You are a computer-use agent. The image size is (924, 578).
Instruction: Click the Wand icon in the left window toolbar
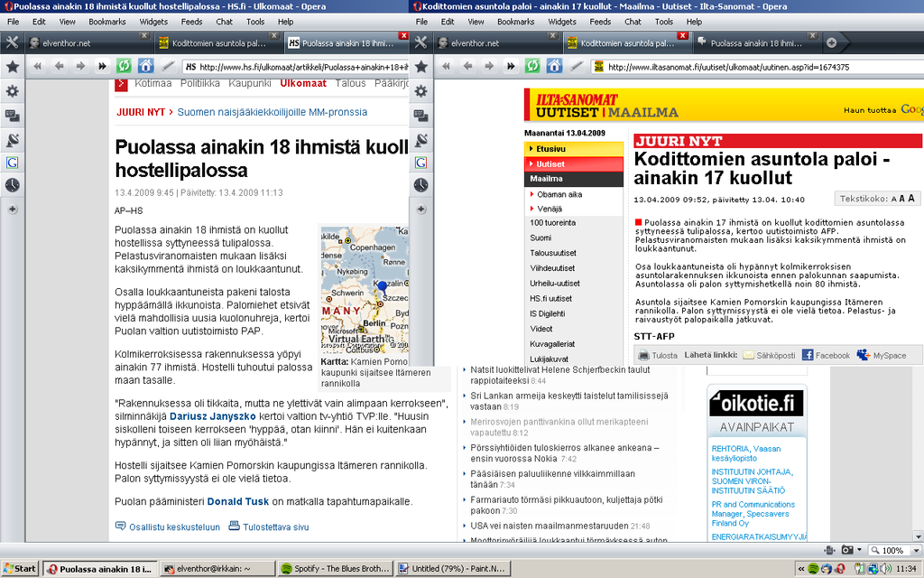[168, 66]
